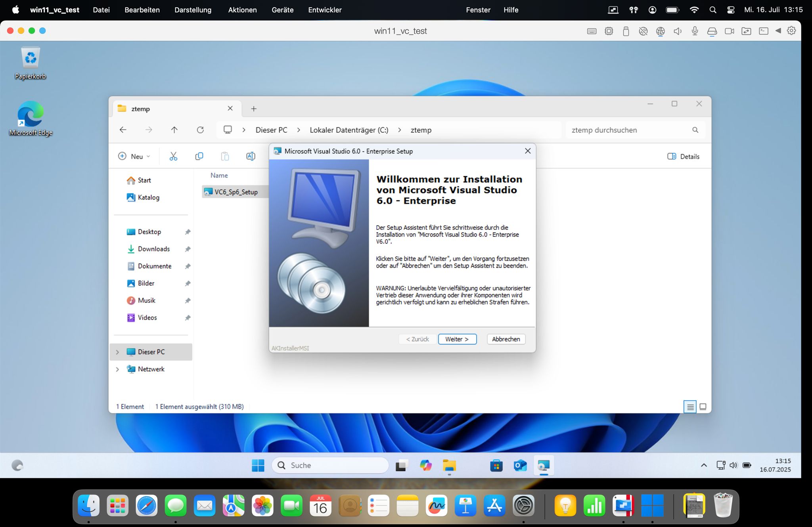
Task: Open System Settings from the Dock
Action: click(x=523, y=506)
